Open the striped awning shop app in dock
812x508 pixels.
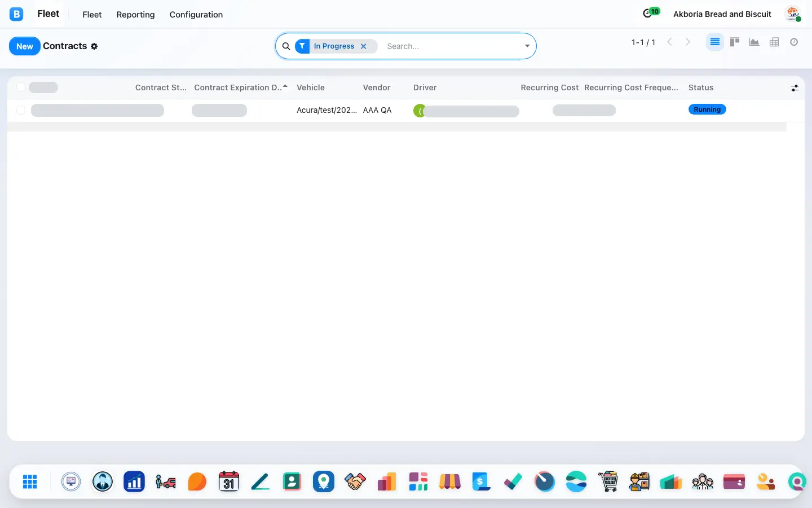450,481
